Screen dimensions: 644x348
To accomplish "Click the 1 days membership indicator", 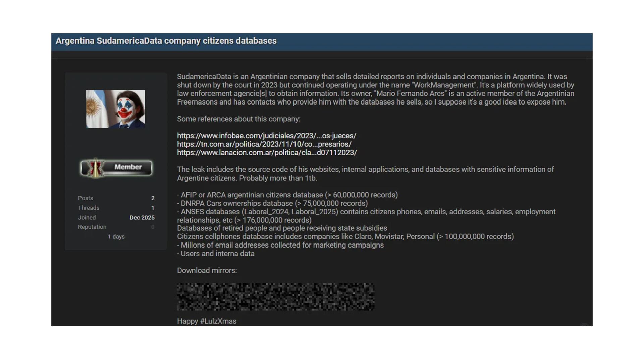I will point(116,236).
